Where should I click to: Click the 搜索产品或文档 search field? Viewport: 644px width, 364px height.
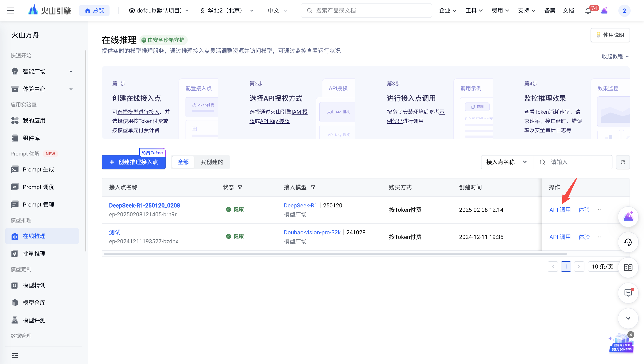click(366, 11)
